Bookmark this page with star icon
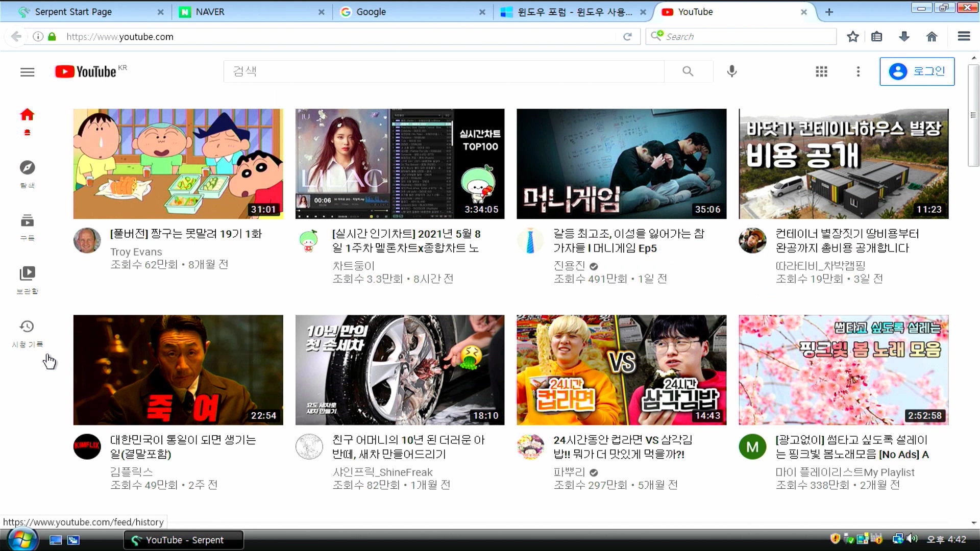The height and width of the screenshot is (551, 980). coord(852,36)
